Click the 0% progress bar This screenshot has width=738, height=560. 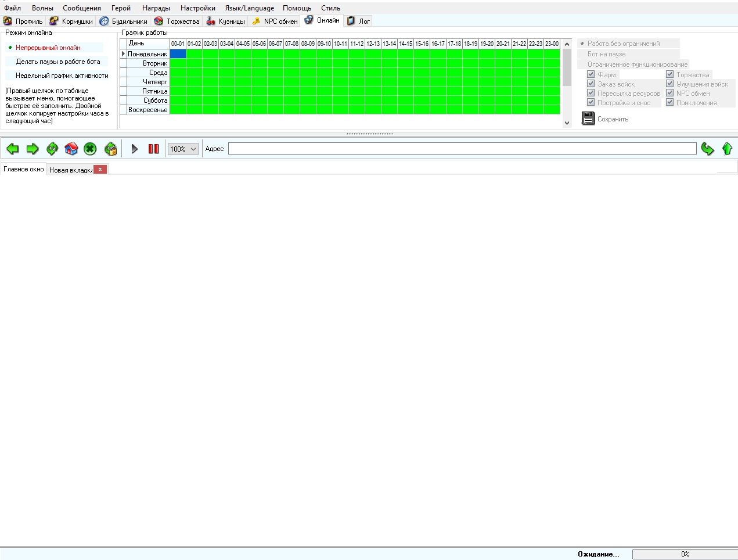click(x=685, y=554)
